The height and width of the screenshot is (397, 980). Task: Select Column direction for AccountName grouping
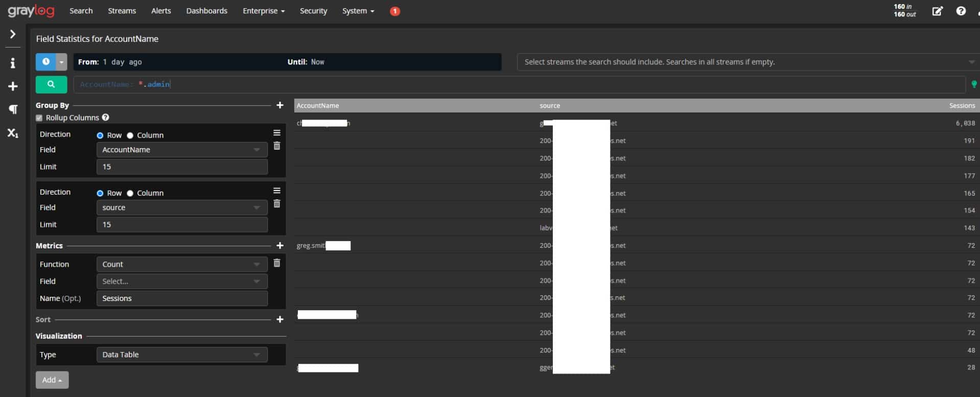(130, 135)
